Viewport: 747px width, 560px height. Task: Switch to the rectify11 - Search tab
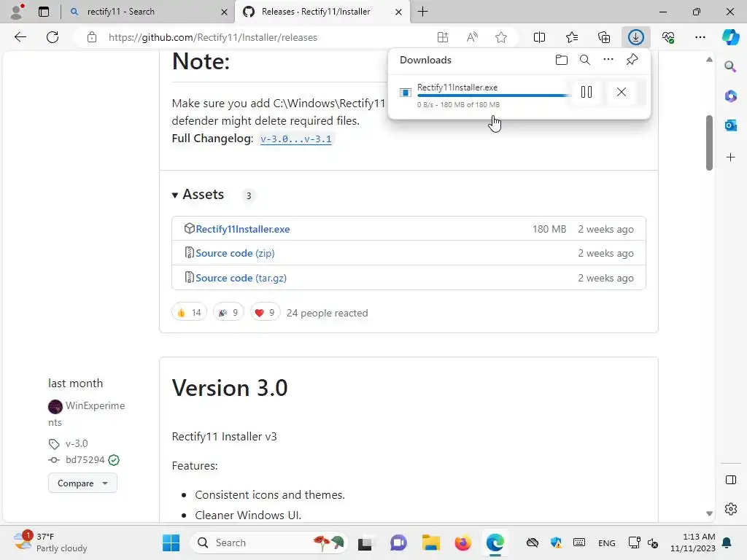149,12
